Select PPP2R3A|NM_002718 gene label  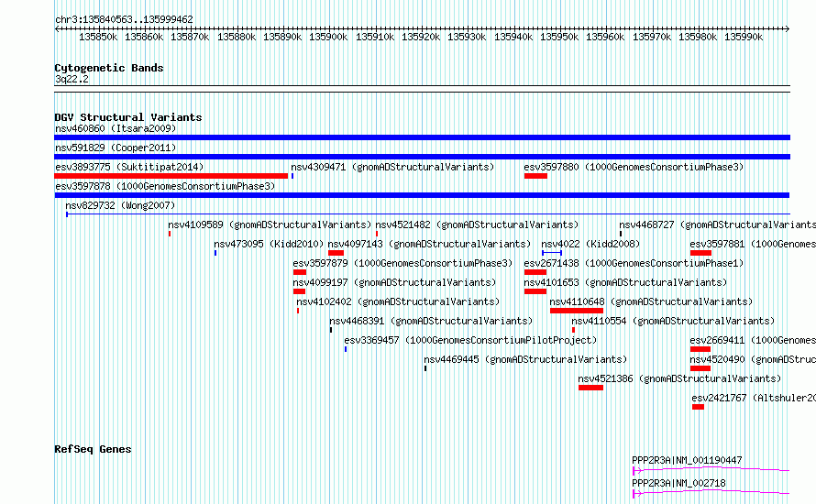678,483
